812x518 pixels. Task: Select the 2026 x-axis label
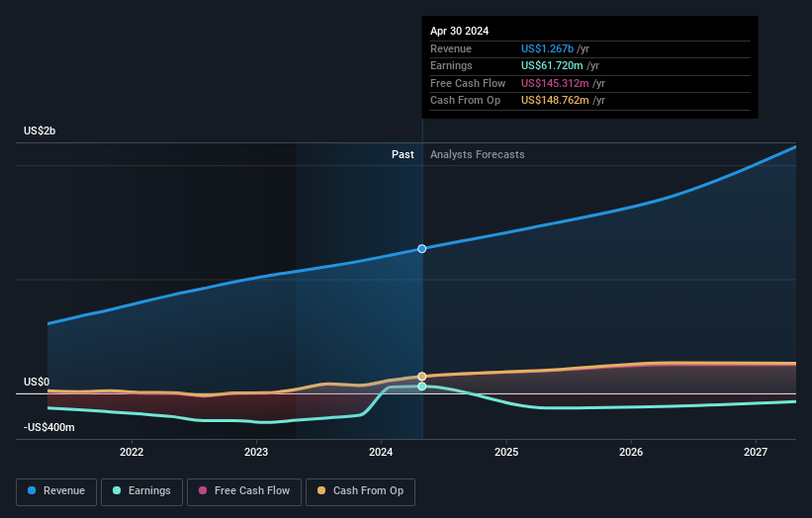click(x=631, y=453)
